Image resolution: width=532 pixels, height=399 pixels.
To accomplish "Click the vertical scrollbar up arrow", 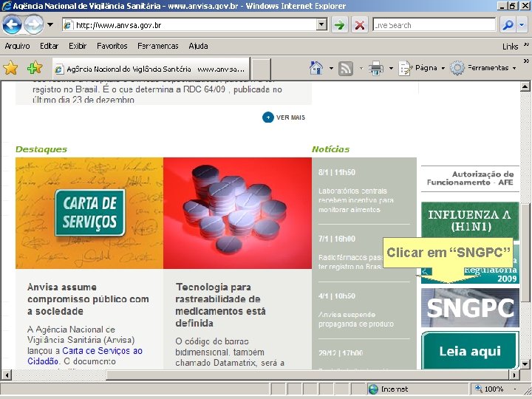I will coord(525,86).
